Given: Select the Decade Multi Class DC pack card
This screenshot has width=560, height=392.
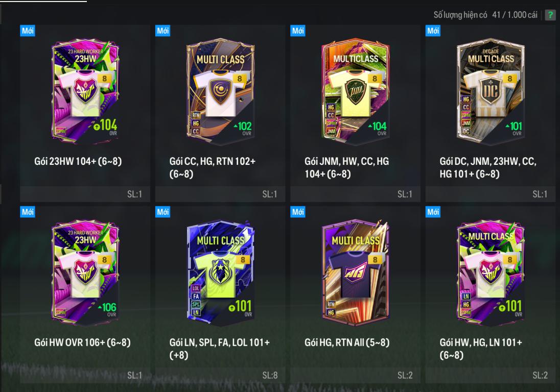Looking at the screenshot, I should click(491, 113).
